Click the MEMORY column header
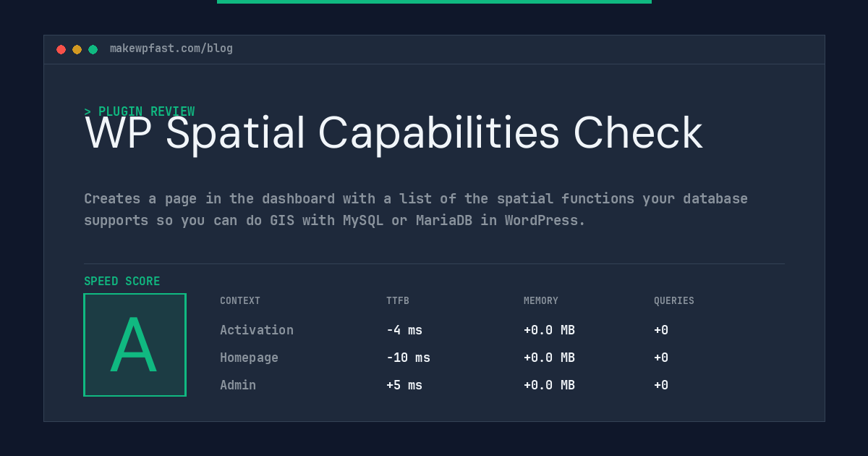The height and width of the screenshot is (456, 868). (x=541, y=301)
